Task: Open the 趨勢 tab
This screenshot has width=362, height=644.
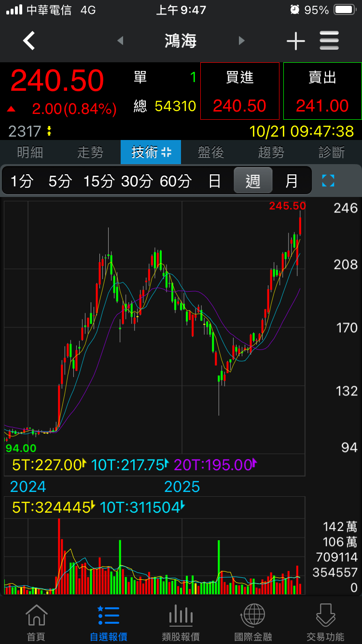Action: point(271,153)
